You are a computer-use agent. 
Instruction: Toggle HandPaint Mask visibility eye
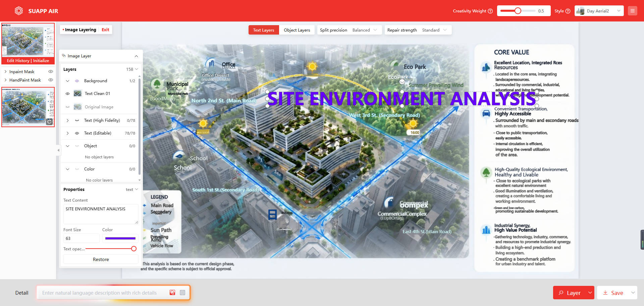(51, 80)
